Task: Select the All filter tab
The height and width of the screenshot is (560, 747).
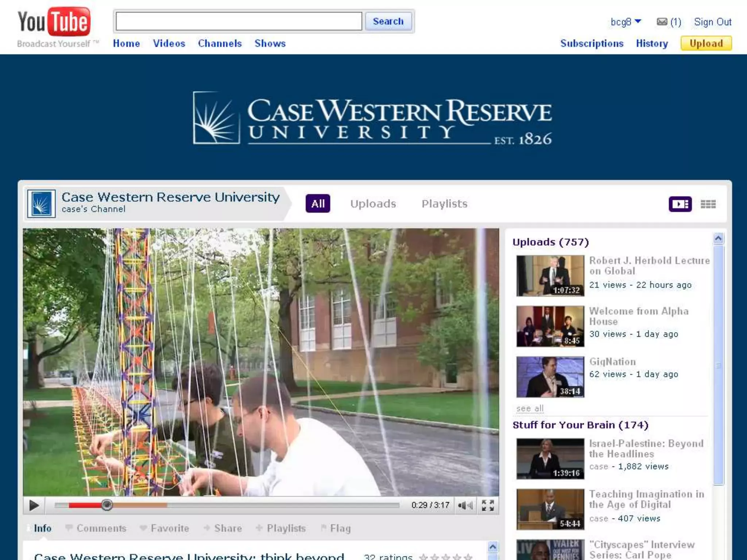Action: click(x=318, y=203)
